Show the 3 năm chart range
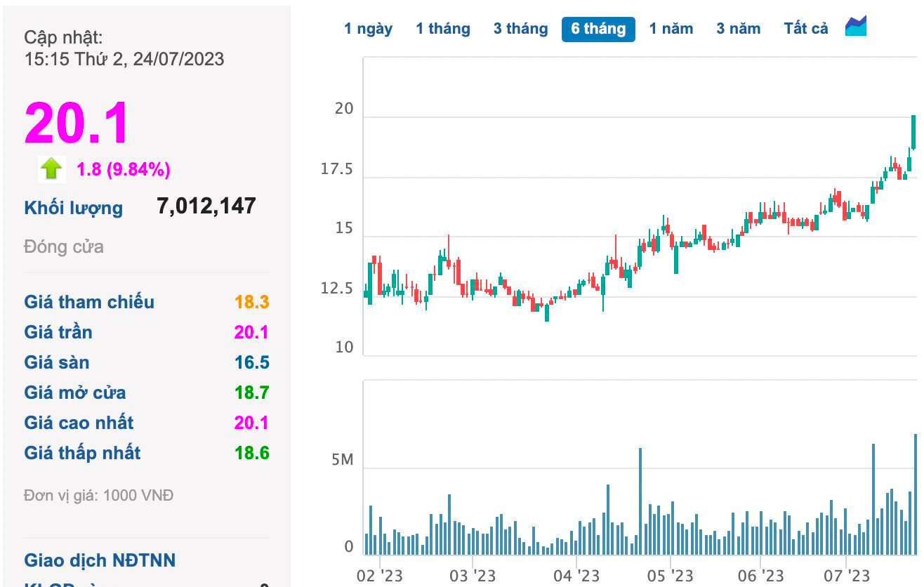Viewport: 924px width, 587px height. click(738, 29)
